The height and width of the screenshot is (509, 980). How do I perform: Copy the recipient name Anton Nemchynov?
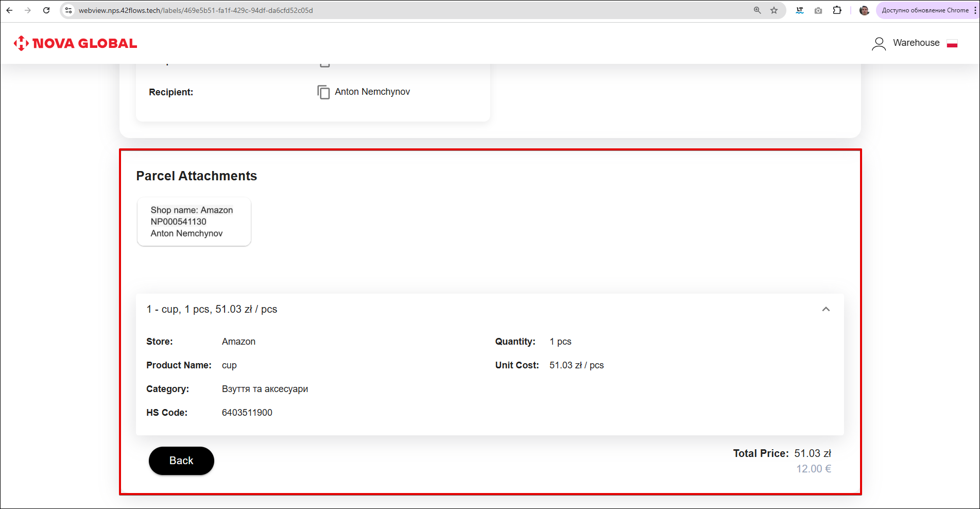(x=323, y=92)
